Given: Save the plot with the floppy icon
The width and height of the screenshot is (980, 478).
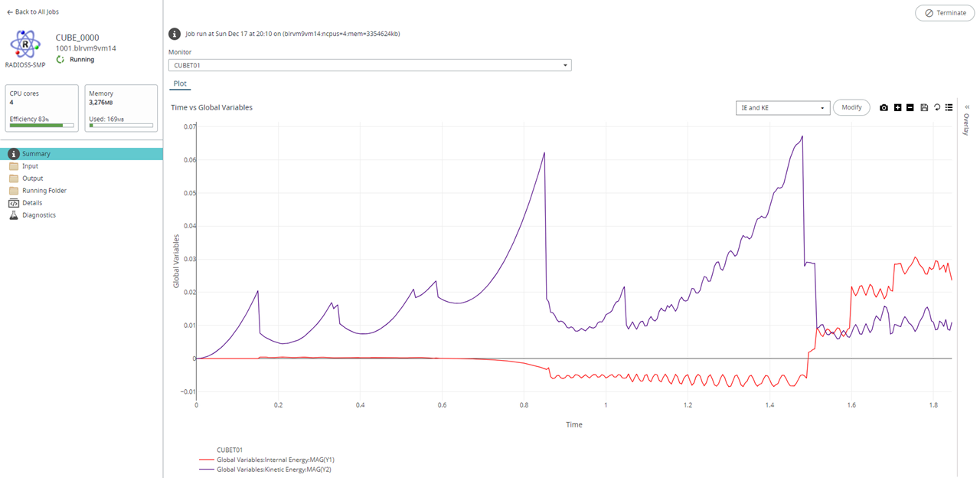Looking at the screenshot, I should click(x=924, y=108).
